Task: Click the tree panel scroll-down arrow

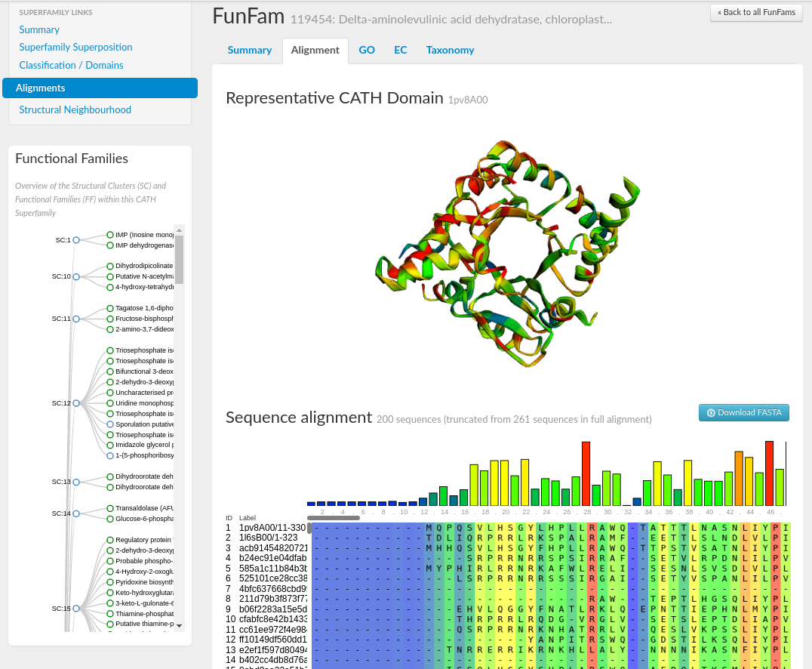Action: pyautogui.click(x=179, y=626)
